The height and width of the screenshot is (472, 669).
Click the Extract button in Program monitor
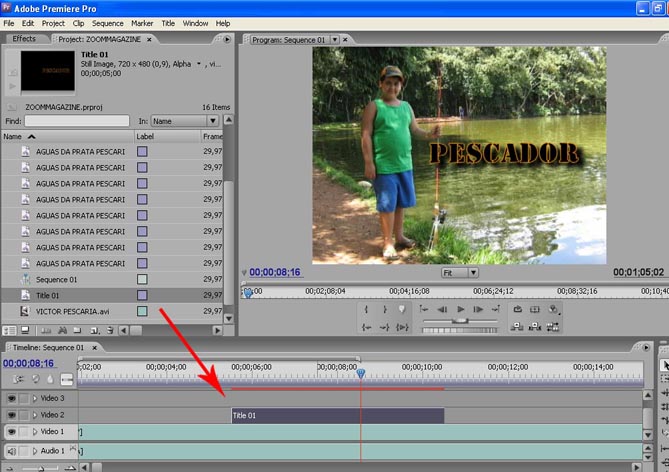point(535,326)
